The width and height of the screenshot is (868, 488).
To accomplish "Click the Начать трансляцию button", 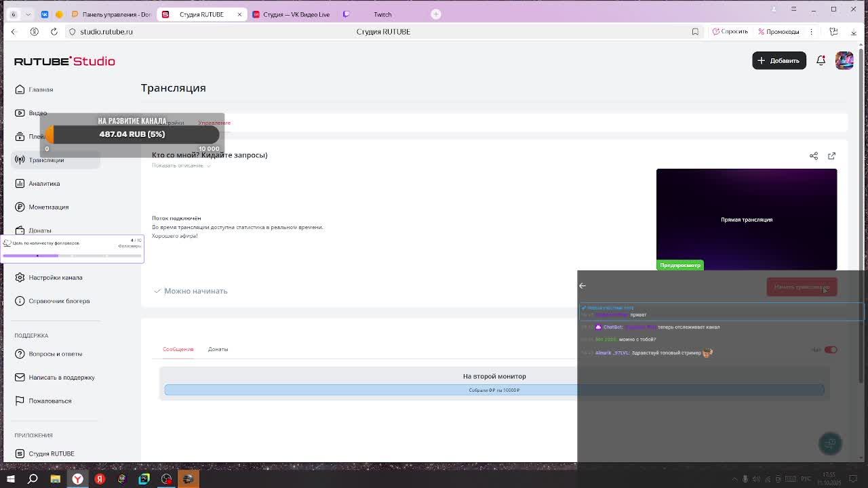I will click(x=802, y=287).
